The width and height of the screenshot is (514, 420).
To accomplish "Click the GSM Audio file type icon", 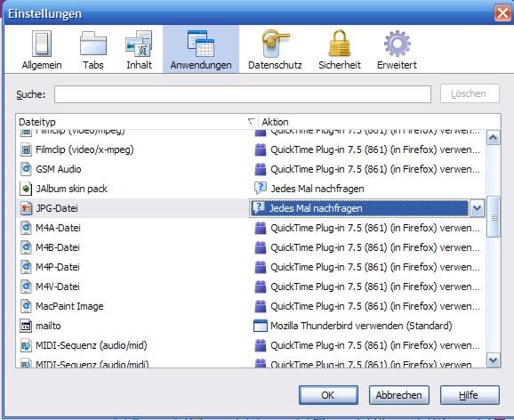I will click(x=26, y=169).
